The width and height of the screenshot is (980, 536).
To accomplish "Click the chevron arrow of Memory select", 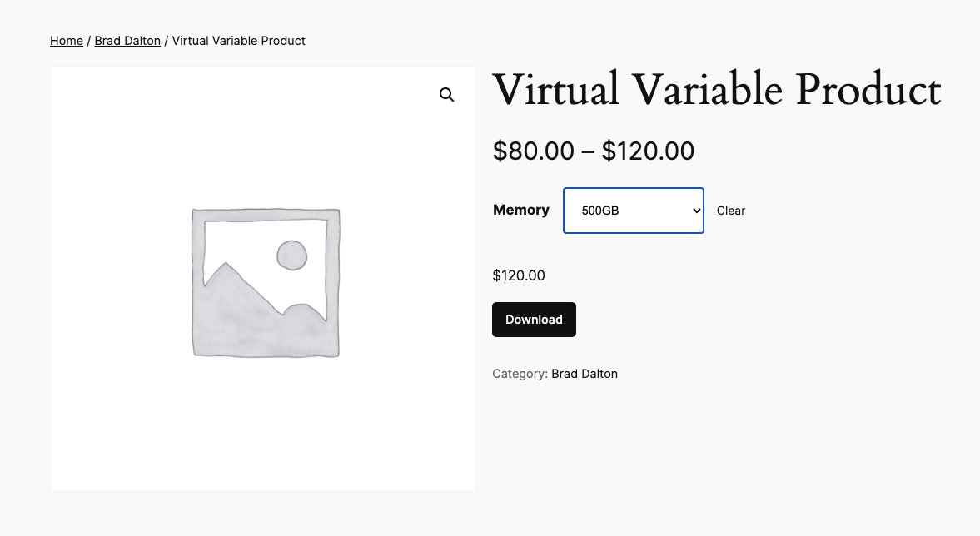I will coord(696,211).
